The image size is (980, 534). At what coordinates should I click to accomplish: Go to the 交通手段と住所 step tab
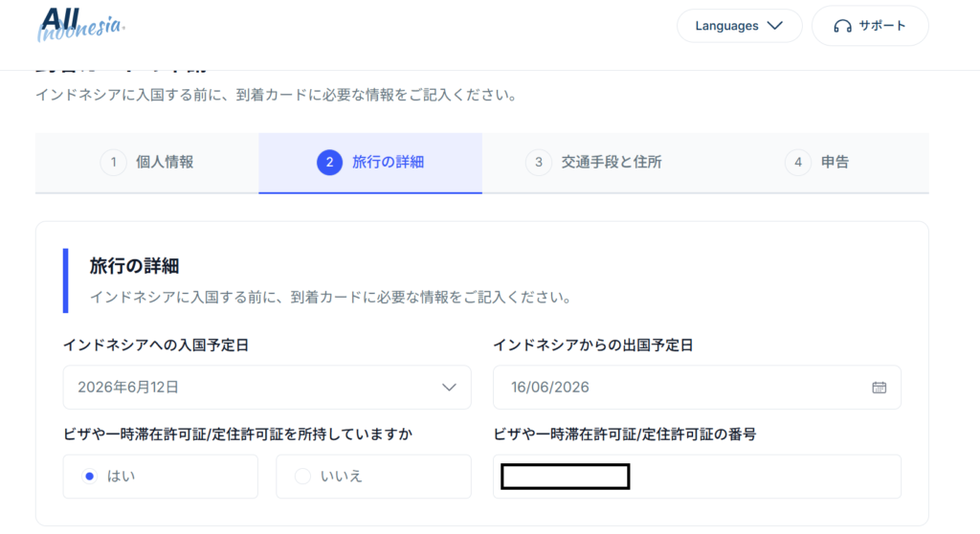click(x=593, y=163)
